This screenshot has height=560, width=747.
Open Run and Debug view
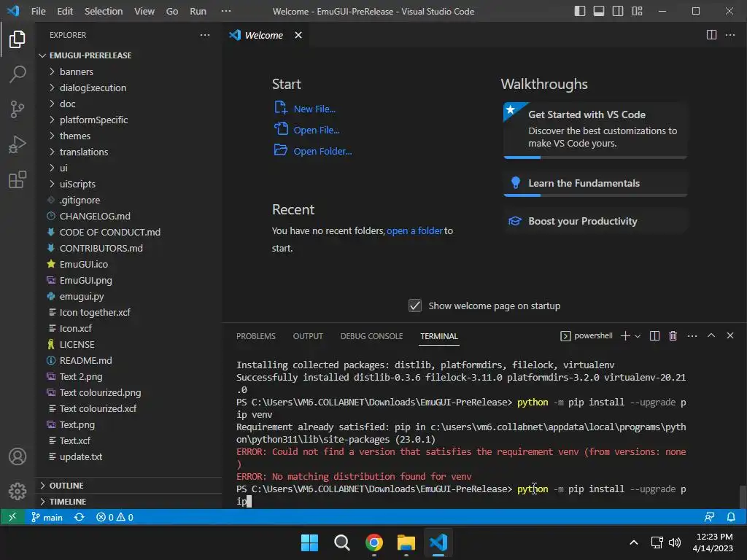tap(18, 144)
